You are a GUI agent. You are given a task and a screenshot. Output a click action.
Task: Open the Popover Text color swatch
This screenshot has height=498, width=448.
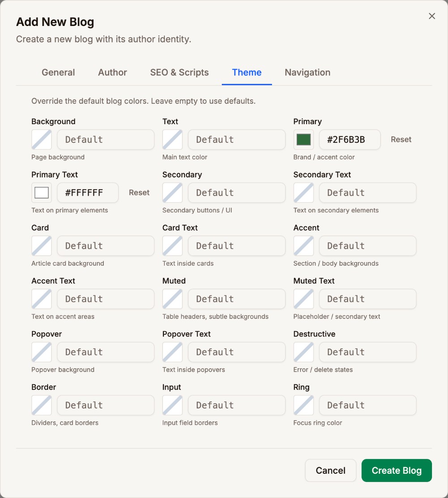172,352
